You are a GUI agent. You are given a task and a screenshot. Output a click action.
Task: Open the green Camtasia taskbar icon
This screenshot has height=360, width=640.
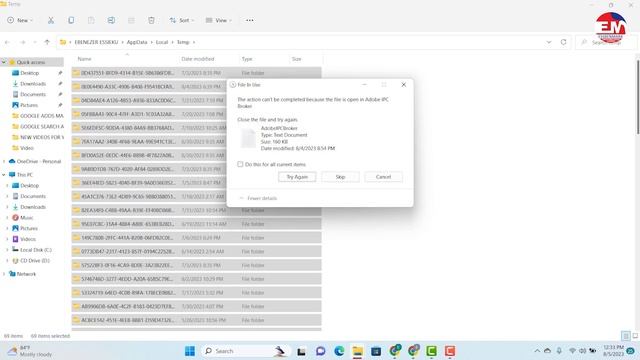click(x=431, y=351)
